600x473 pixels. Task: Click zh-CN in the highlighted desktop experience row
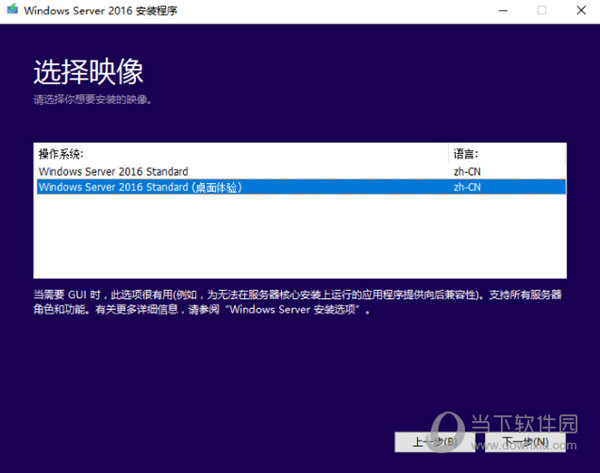point(467,187)
